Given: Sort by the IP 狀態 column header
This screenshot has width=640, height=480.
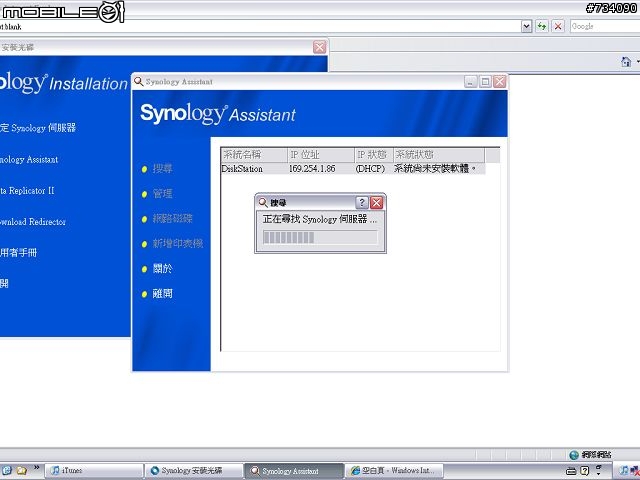Looking at the screenshot, I should (x=374, y=155).
